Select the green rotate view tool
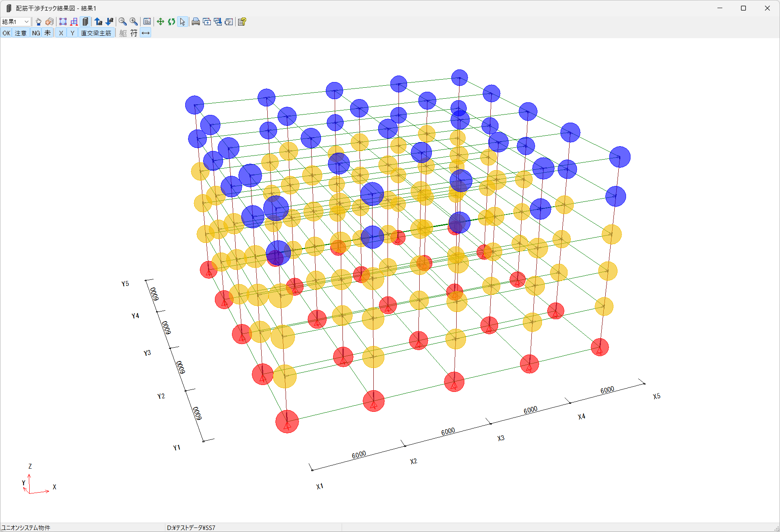 pyautogui.click(x=171, y=22)
